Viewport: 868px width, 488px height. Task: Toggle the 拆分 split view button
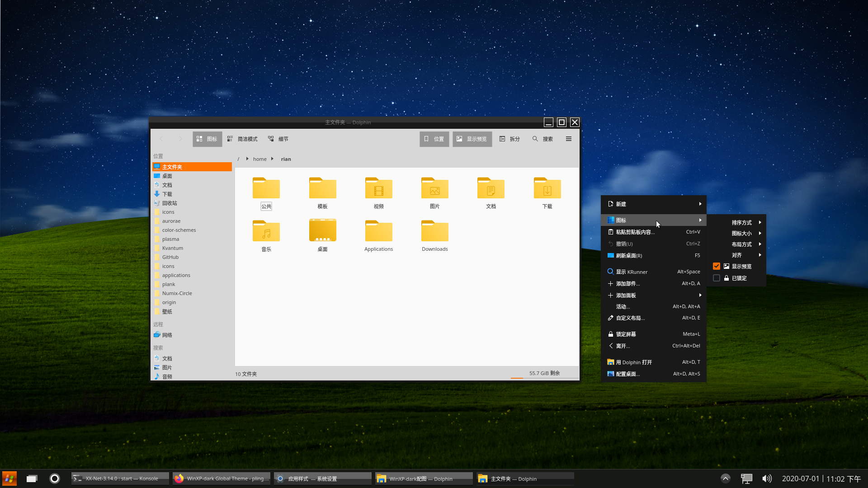pyautogui.click(x=509, y=139)
